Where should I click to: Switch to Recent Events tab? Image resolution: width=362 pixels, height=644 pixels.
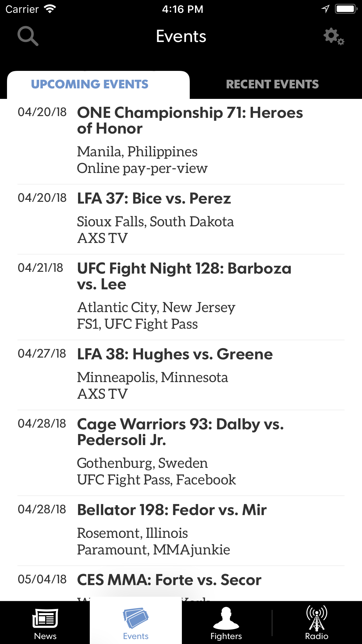click(x=272, y=85)
